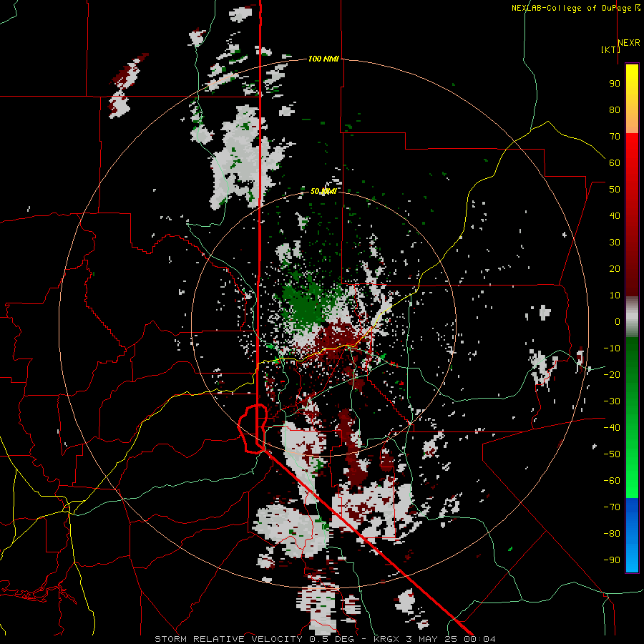Click the blue bottom segment of color bar
The height and width of the screenshot is (644, 644).
632,535
